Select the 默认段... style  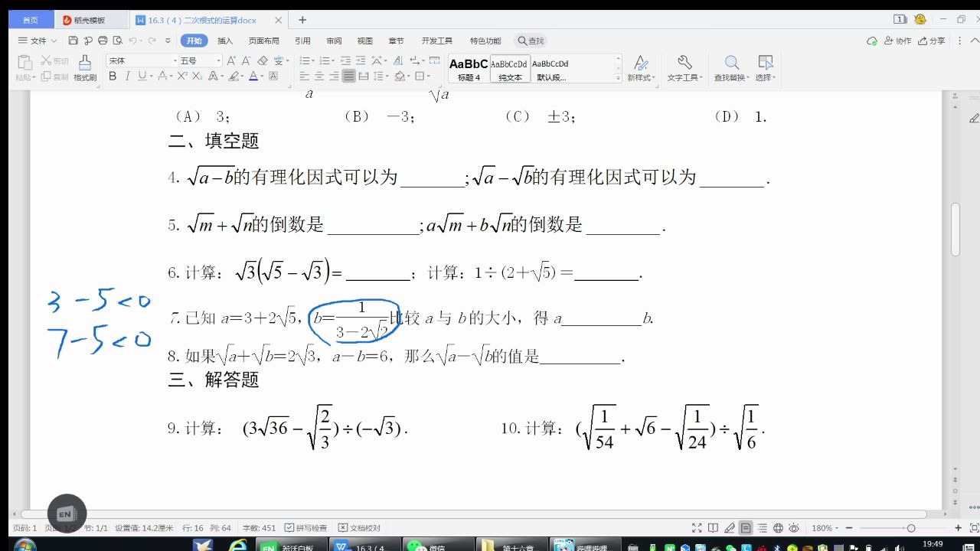tap(551, 69)
